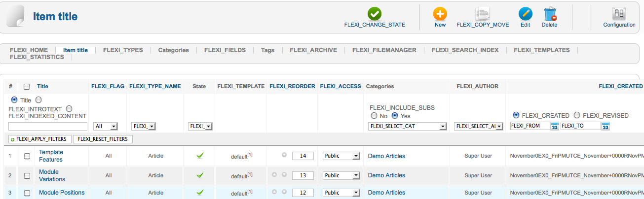Check the select-all header checkbox
This screenshot has width=644, height=199.
tap(27, 87)
